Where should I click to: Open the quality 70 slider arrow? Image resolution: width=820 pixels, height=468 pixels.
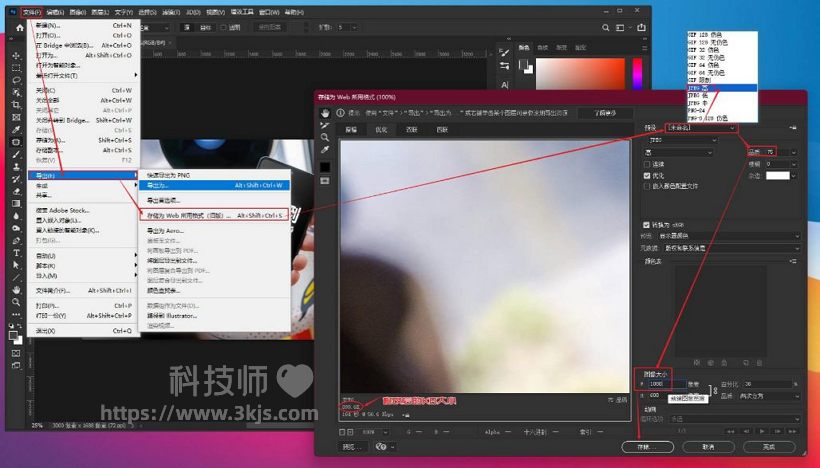point(793,152)
